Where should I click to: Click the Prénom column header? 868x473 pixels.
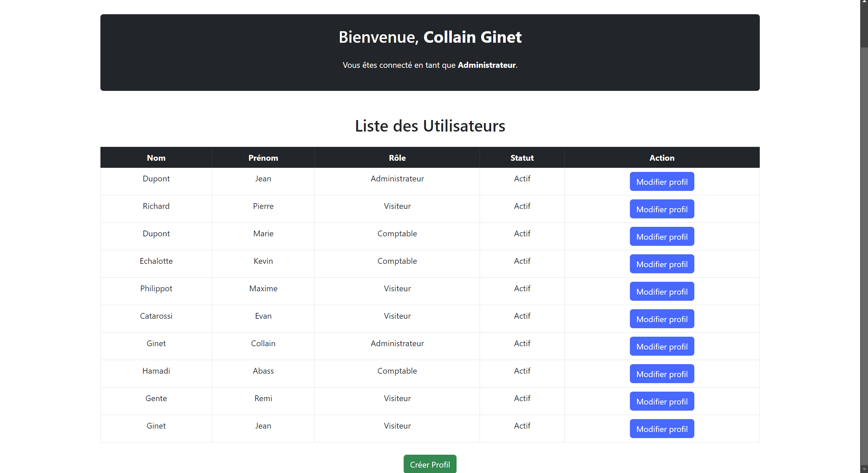coord(263,158)
